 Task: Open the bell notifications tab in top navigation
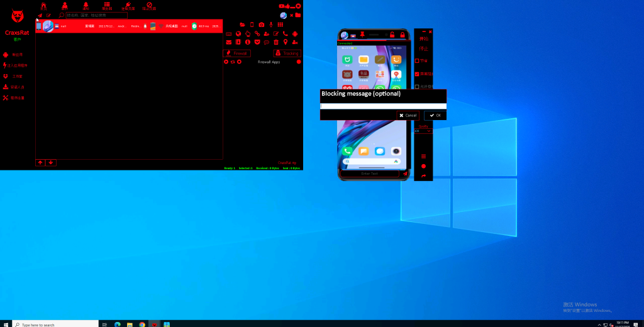coord(86,5)
